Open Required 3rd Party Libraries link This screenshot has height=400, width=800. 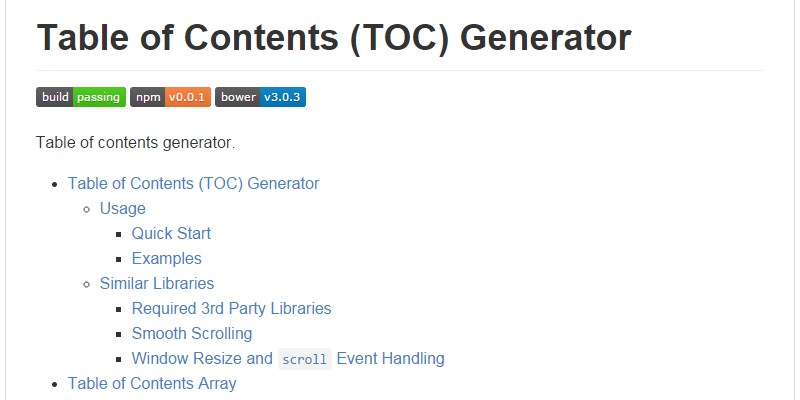click(231, 308)
